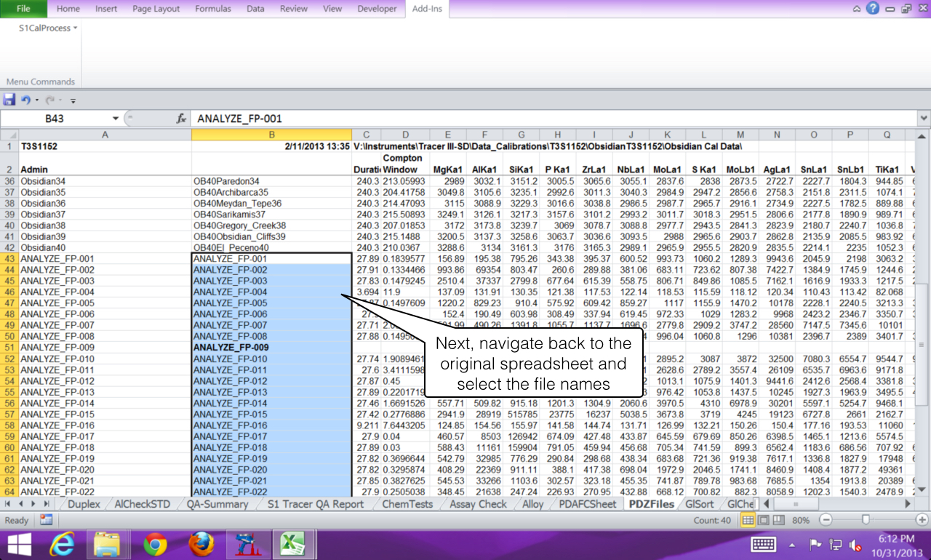Expand the S1CalProcess dropdown menu
The width and height of the screenshot is (931, 560).
pos(48,28)
